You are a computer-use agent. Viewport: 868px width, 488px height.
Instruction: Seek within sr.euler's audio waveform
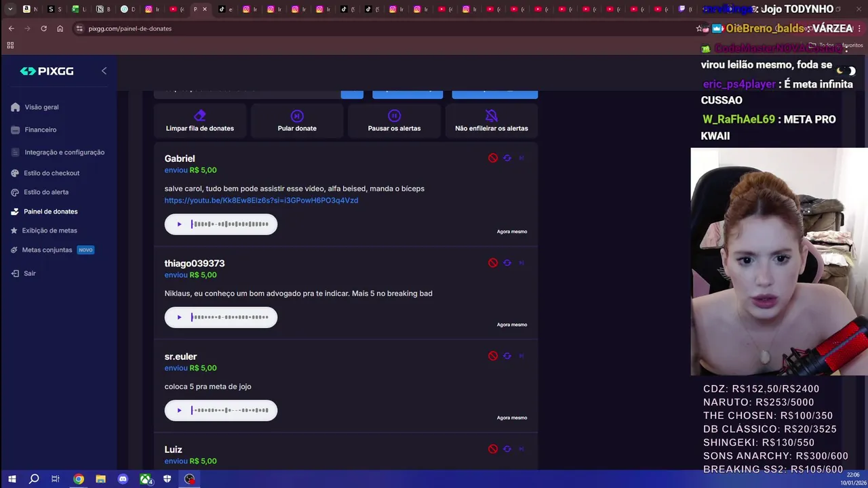point(230,410)
